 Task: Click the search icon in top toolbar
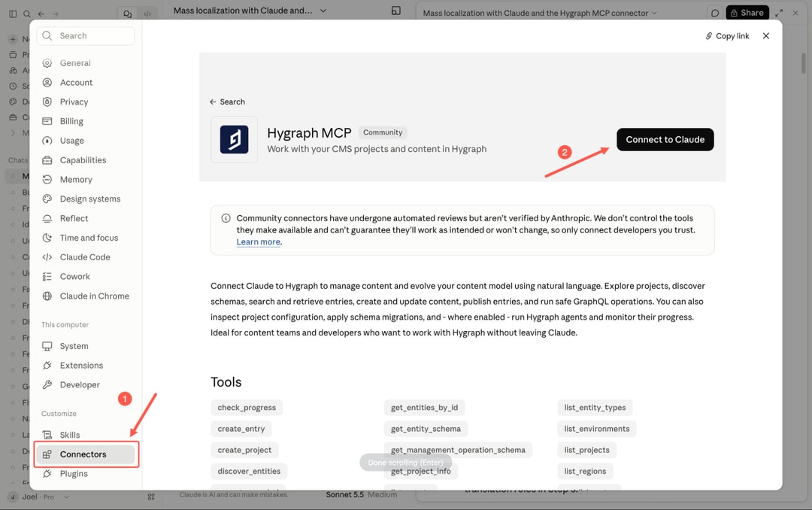(x=26, y=14)
